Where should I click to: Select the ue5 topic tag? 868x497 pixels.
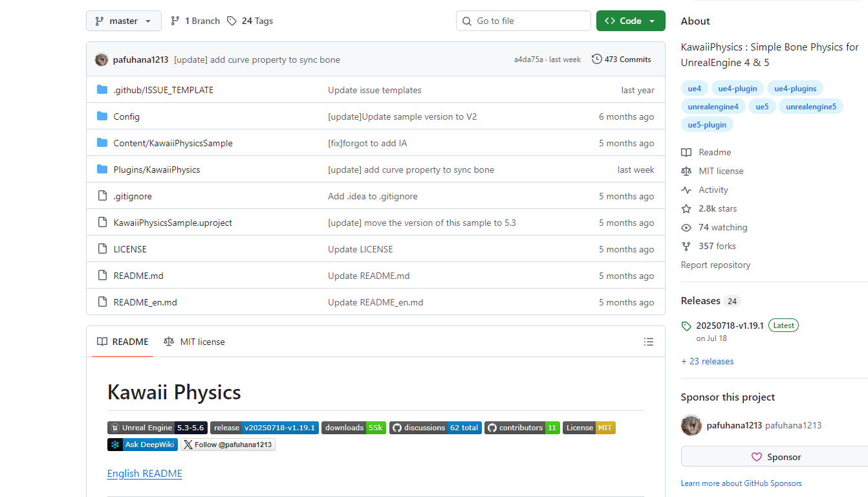point(763,107)
